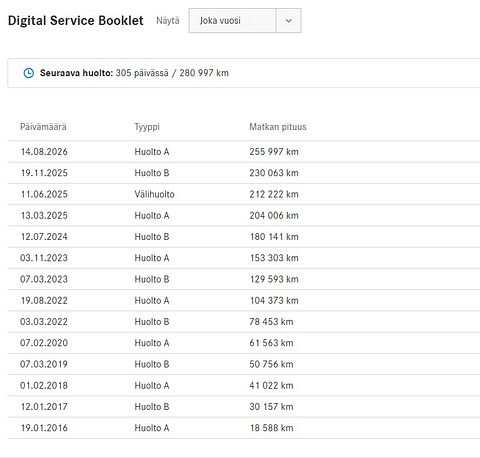Select the date 07.02.2020
480x458 pixels.
tap(44, 343)
